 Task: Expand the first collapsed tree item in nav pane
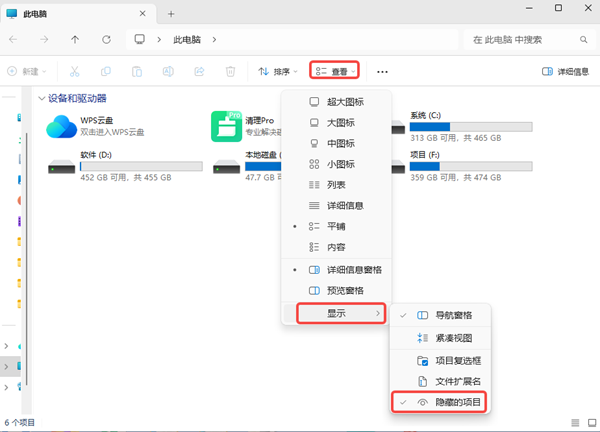click(x=6, y=346)
